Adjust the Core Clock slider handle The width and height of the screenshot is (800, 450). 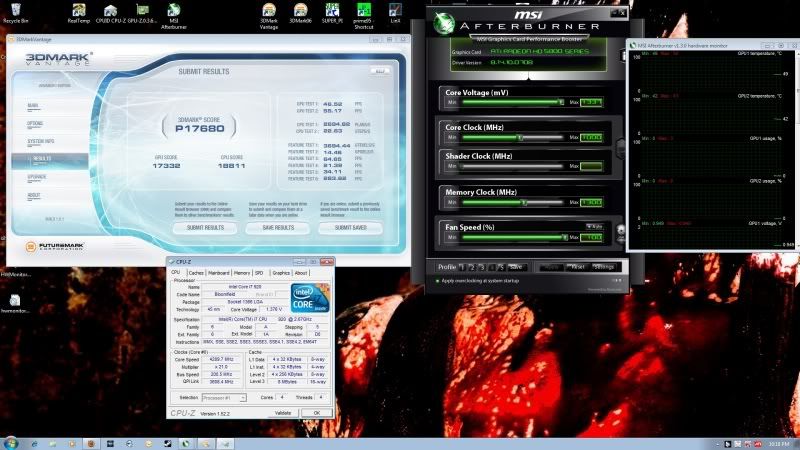(518, 137)
